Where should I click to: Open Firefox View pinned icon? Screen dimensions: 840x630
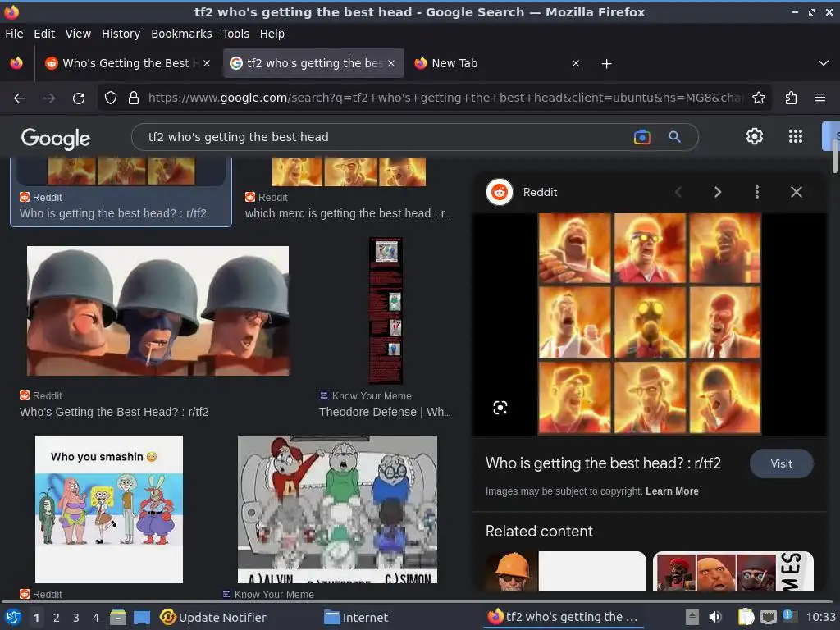[16, 63]
